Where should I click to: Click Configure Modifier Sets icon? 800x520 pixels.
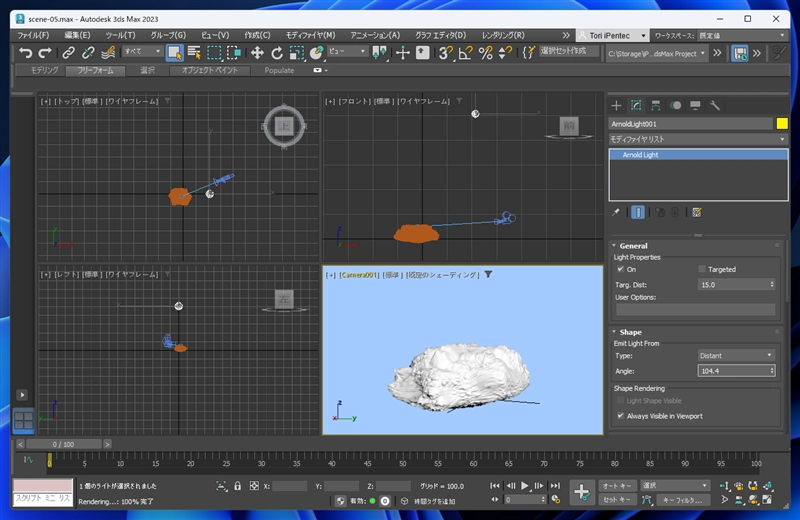point(697,212)
